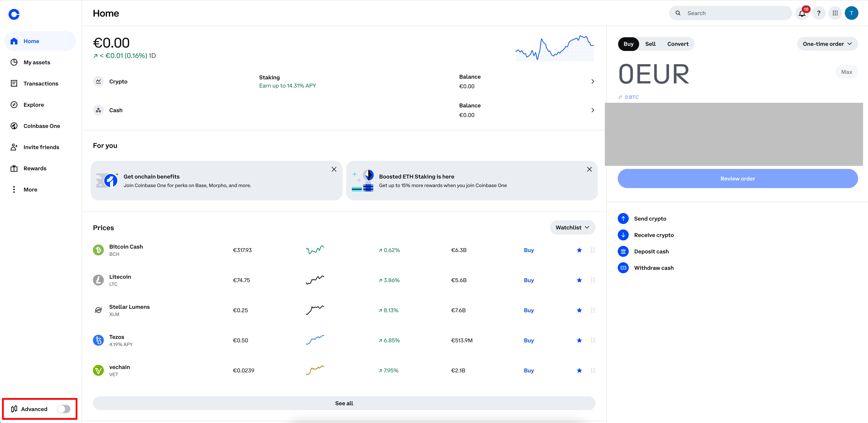Click the Withdraw cash icon
Image resolution: width=868 pixels, height=423 pixels.
pyautogui.click(x=623, y=268)
